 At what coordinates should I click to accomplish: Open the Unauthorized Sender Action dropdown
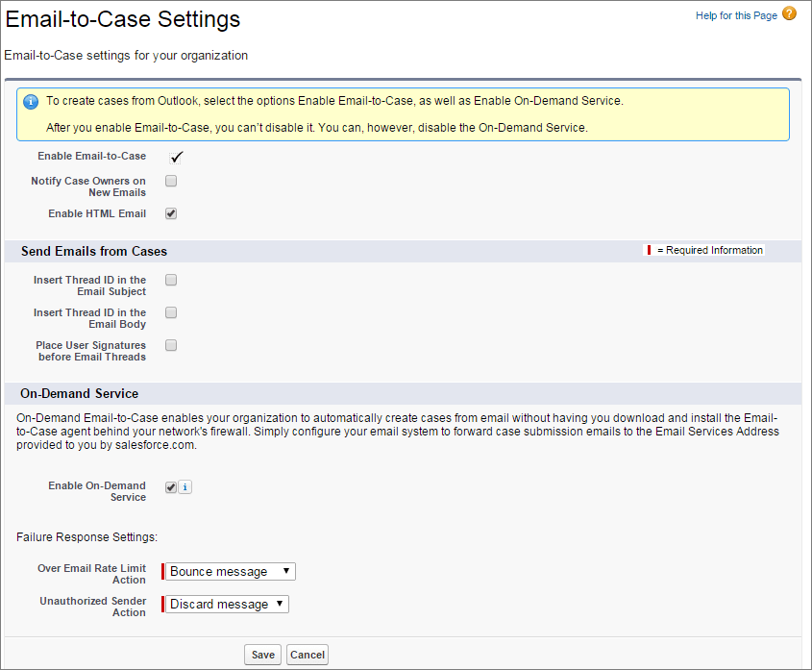tap(224, 604)
